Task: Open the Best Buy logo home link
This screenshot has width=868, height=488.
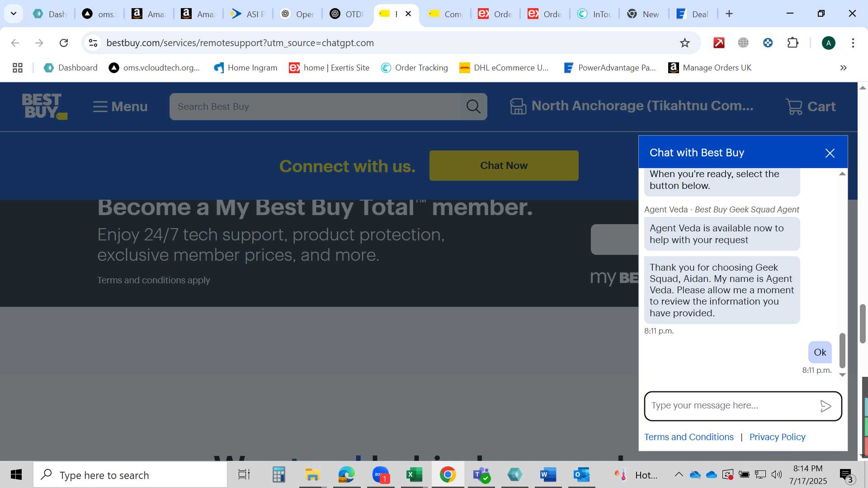Action: 44,106
